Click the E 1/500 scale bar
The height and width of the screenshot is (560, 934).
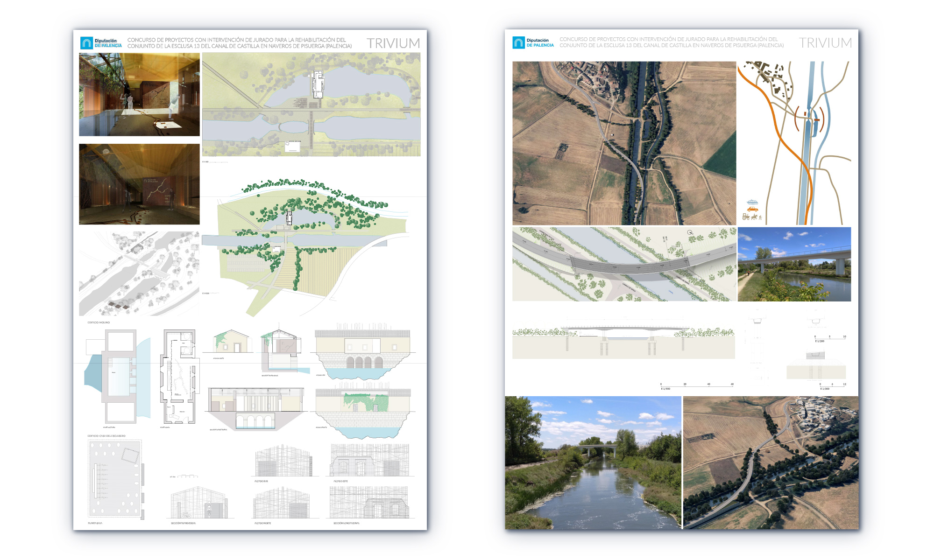[696, 386]
